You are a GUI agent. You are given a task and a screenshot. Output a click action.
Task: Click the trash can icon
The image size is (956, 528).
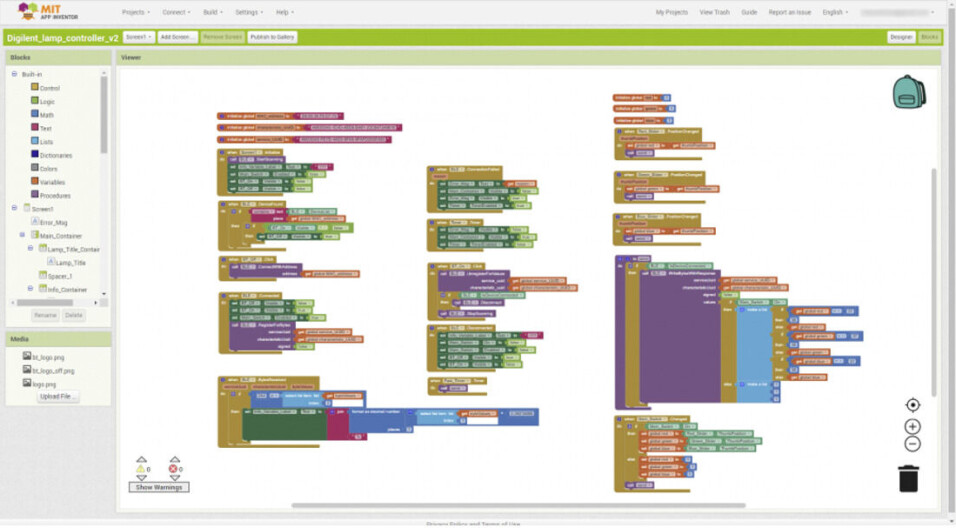tap(908, 479)
